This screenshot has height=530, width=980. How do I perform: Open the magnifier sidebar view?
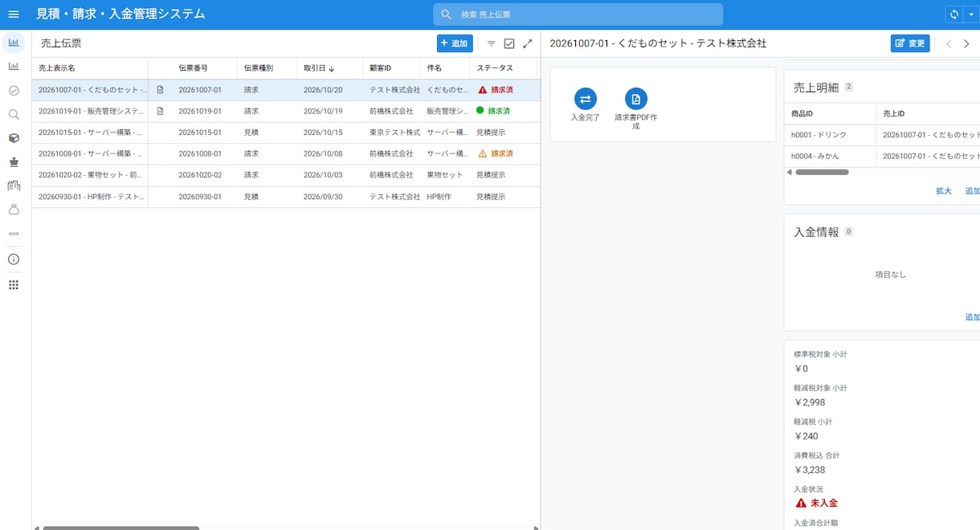14,114
